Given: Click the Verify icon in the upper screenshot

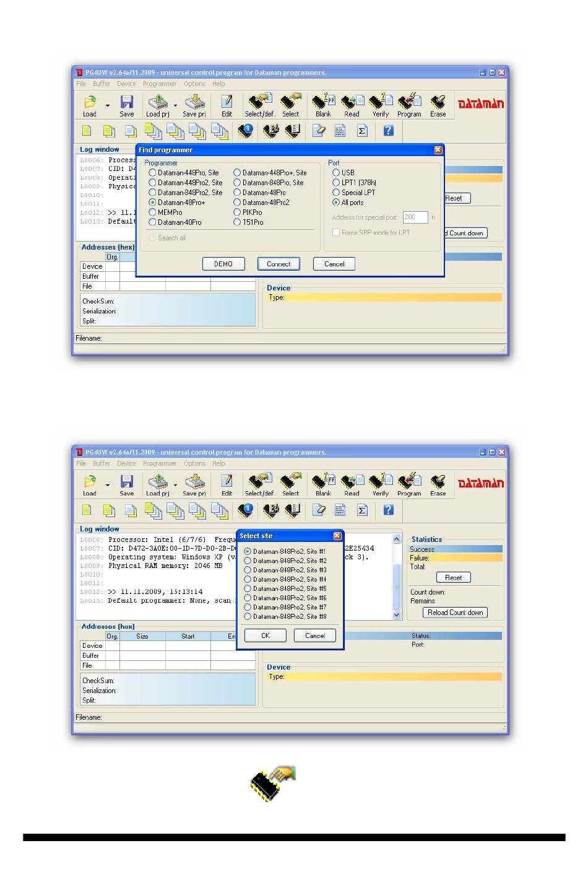Looking at the screenshot, I should tap(381, 102).
